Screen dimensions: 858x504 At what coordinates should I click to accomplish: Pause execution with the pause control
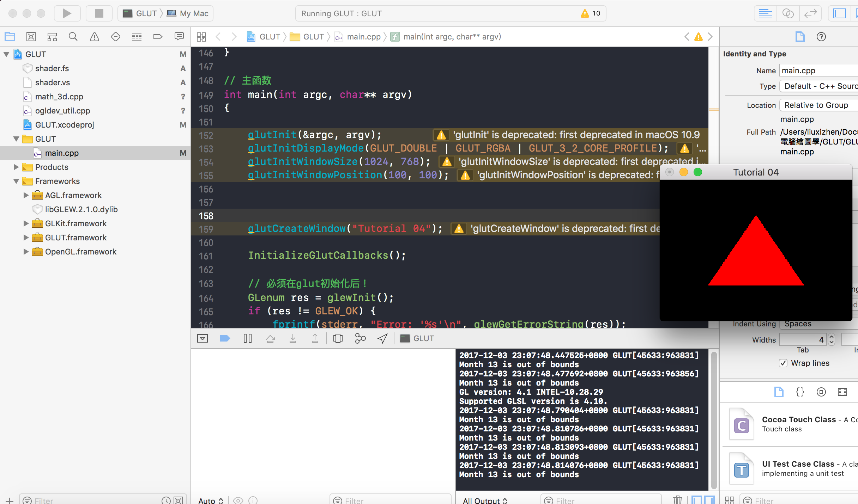click(x=248, y=338)
